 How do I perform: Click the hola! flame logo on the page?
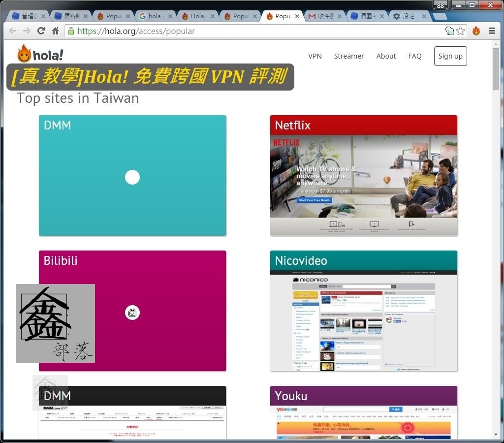40,53
